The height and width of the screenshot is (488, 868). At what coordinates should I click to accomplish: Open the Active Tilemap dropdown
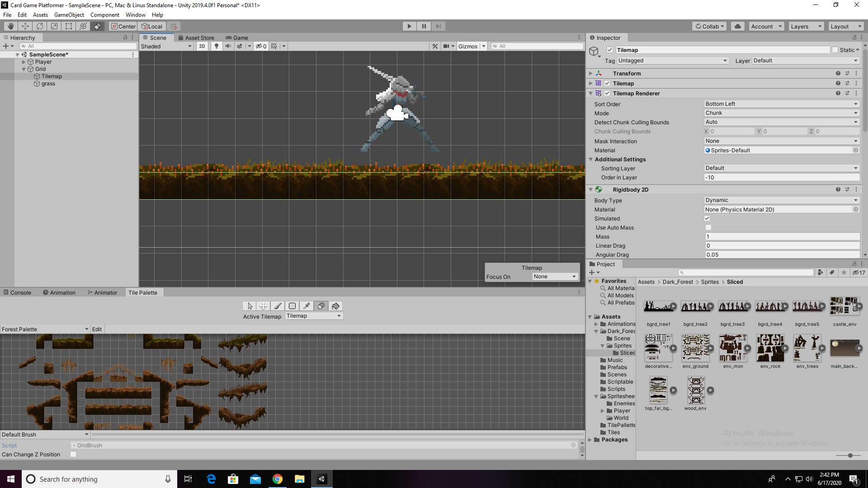pyautogui.click(x=314, y=316)
